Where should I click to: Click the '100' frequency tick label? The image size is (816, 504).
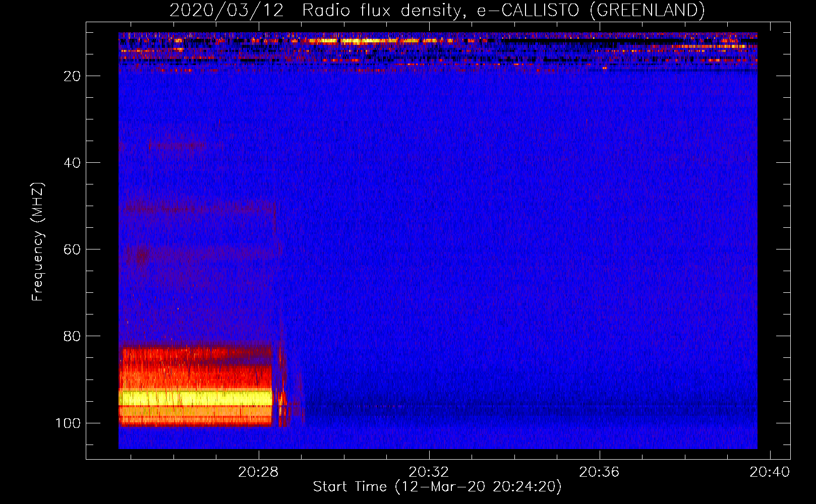68,423
